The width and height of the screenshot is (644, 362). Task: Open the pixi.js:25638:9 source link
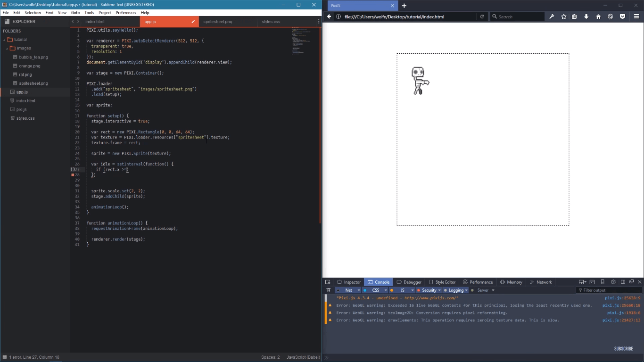click(622, 298)
